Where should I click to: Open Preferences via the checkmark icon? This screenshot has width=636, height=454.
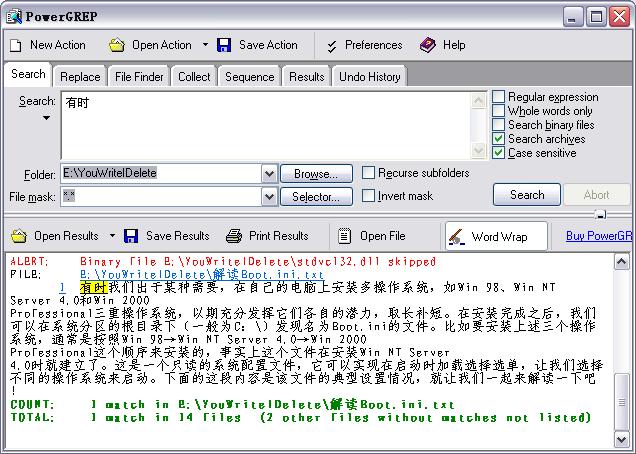[x=332, y=46]
